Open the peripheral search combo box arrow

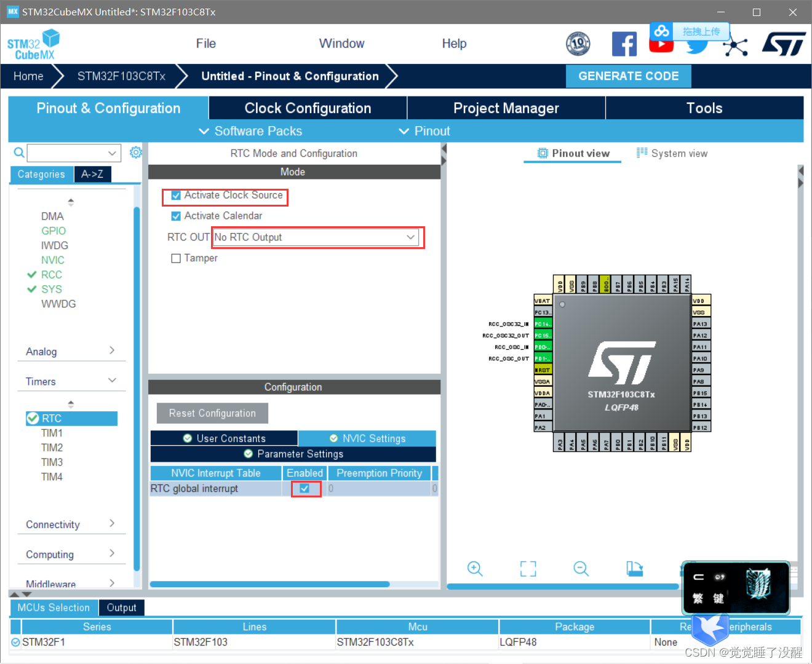112,152
